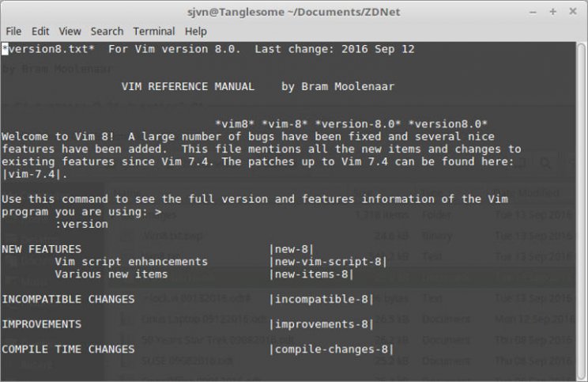Click the window title sjvn@Tanglesome
588x382 pixels.
(x=294, y=12)
